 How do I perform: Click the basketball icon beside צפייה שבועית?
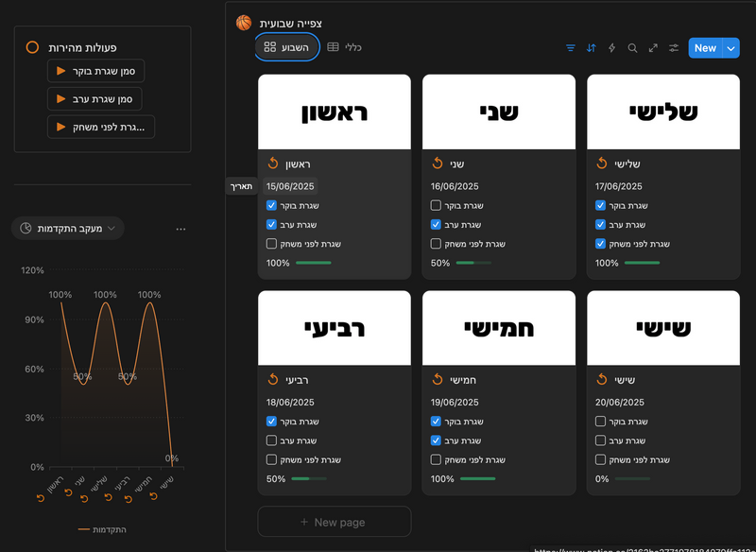pos(244,23)
